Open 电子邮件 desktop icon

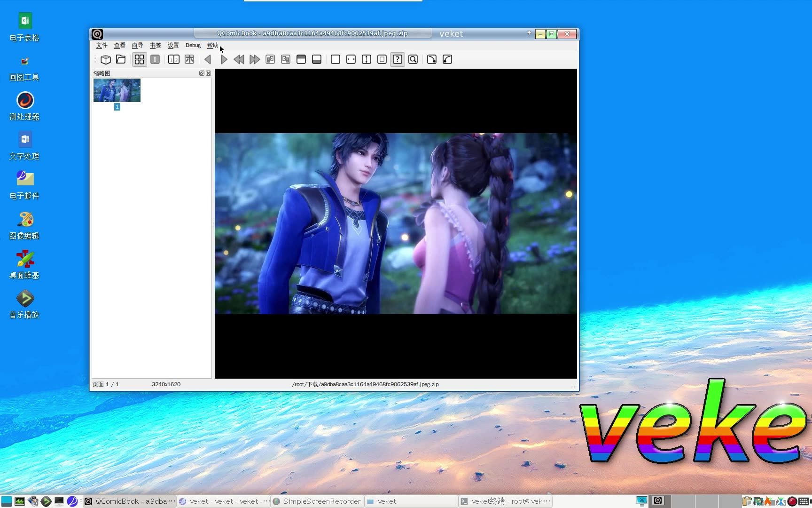click(24, 186)
